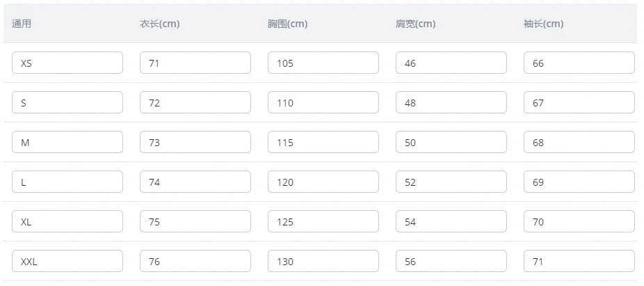Click the XXL size name field

click(67, 261)
